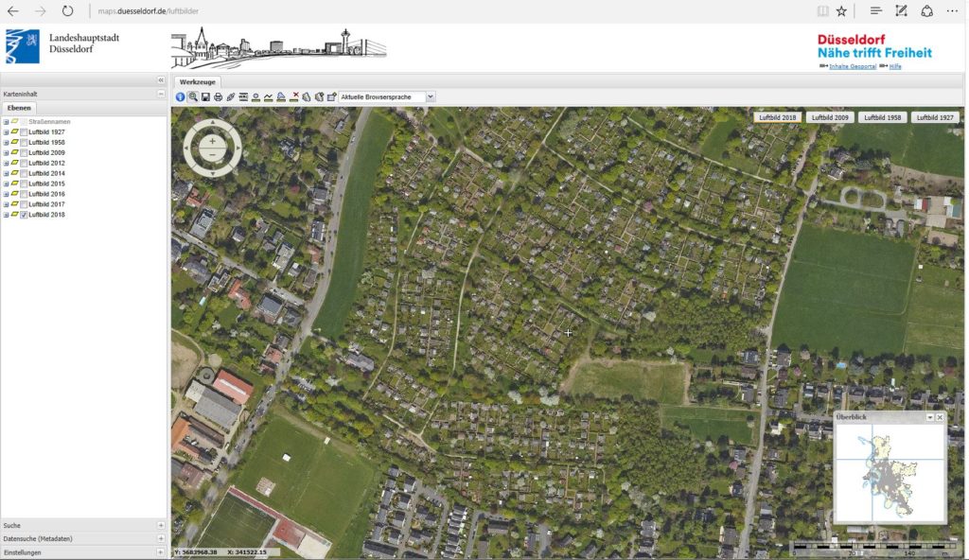Screen dimensions: 969x560
Task: Click zoom in plus on navigation wheel
Action: 213,142
